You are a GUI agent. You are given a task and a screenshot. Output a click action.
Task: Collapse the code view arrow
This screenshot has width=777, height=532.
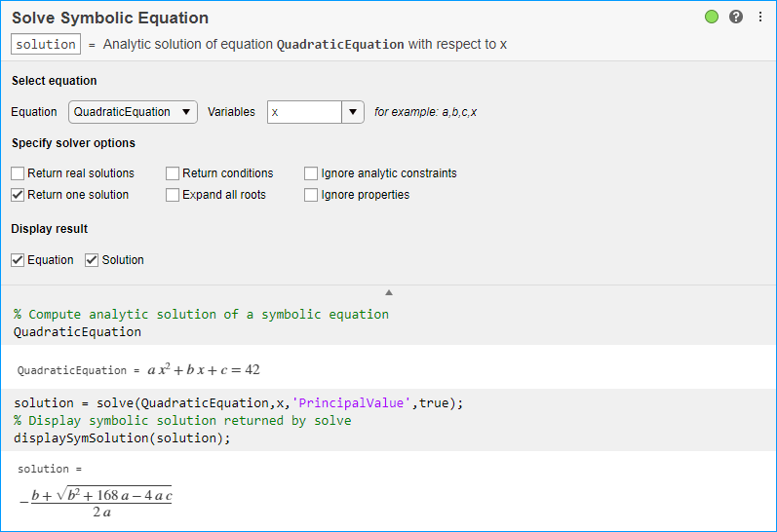click(389, 292)
